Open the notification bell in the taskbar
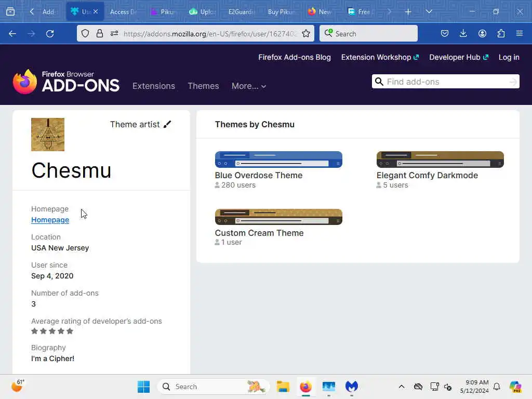532x399 pixels. (497, 387)
